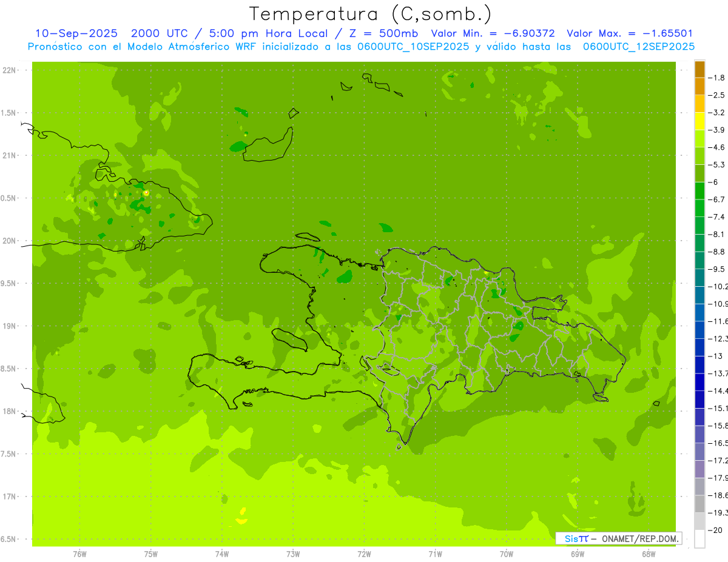The width and height of the screenshot is (728, 562).
Task: Pick the white swatch at the legend bottom
Action: click(x=699, y=539)
